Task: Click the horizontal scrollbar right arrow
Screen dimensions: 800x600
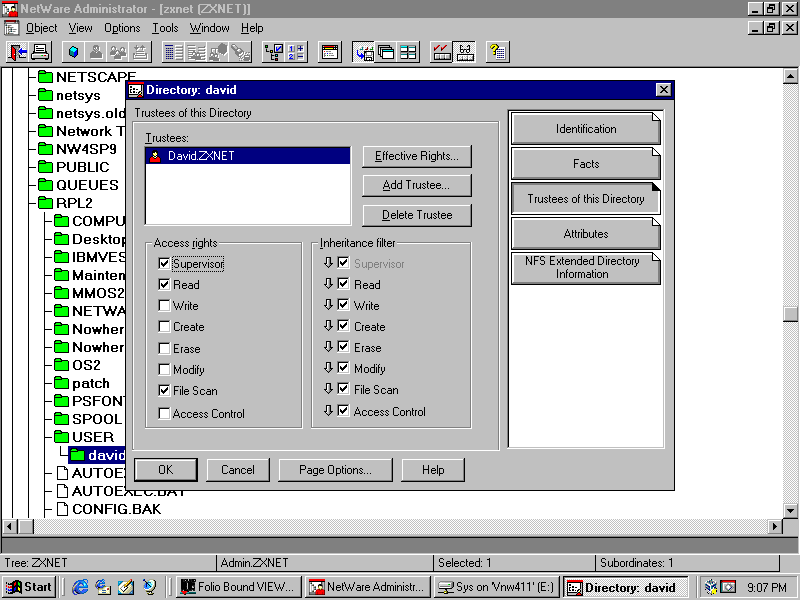Action: (775, 526)
